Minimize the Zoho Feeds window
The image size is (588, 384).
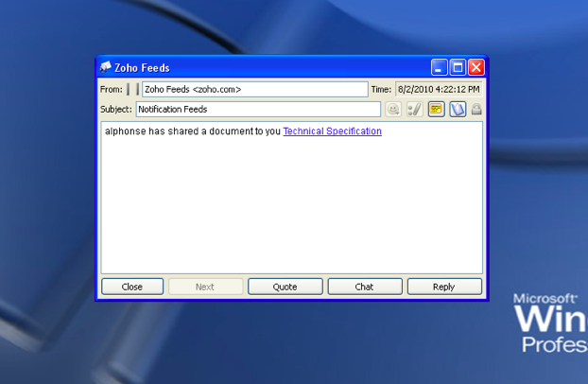(440, 67)
